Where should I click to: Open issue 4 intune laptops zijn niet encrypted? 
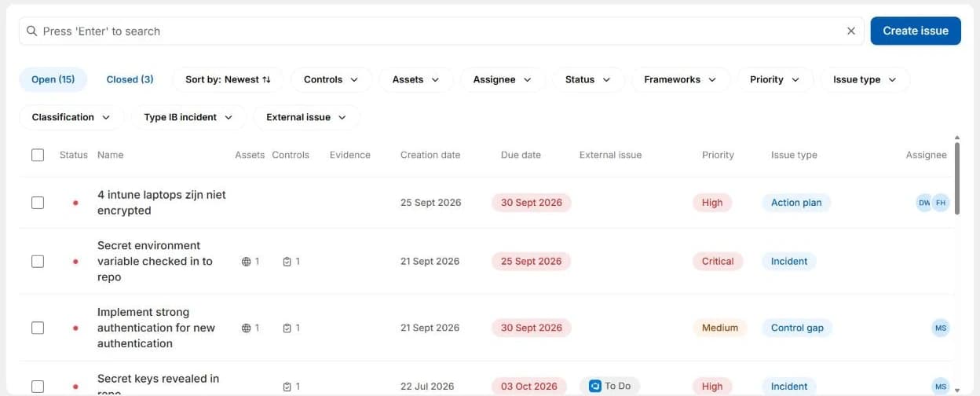162,203
